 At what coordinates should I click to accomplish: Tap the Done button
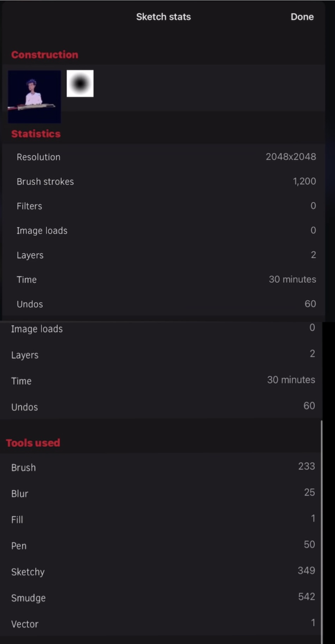point(302,17)
